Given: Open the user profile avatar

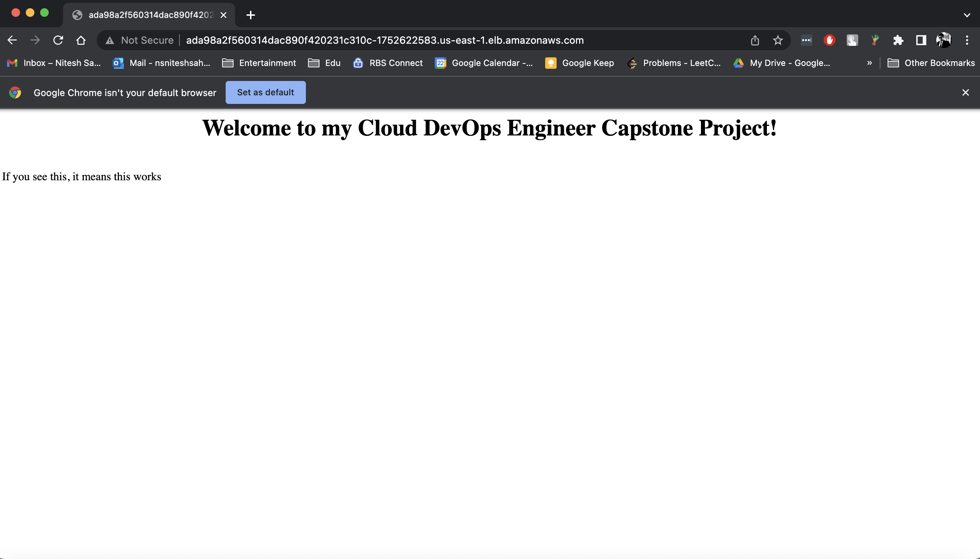Looking at the screenshot, I should point(943,40).
